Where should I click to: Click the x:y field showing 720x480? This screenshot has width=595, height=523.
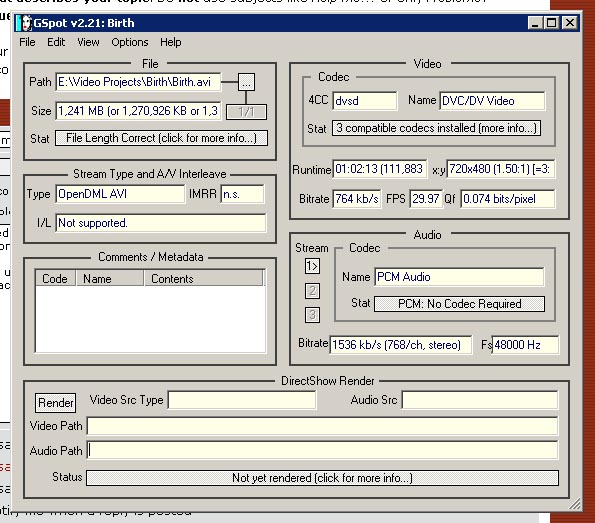(x=501, y=169)
